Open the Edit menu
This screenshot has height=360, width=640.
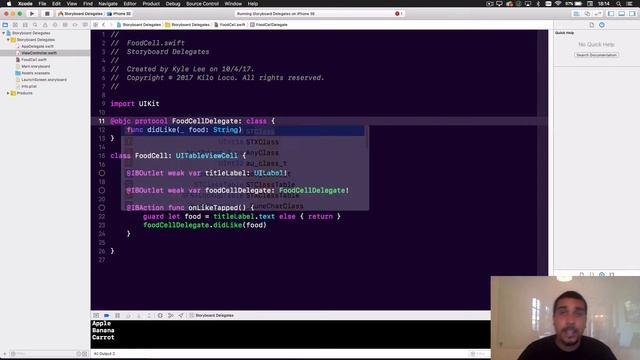56,4
